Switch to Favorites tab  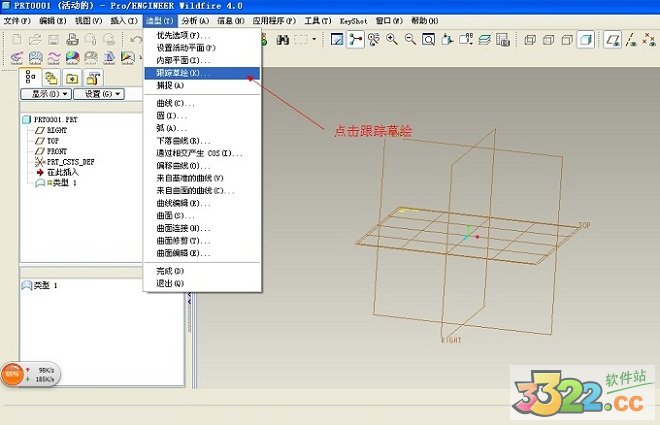tap(72, 78)
